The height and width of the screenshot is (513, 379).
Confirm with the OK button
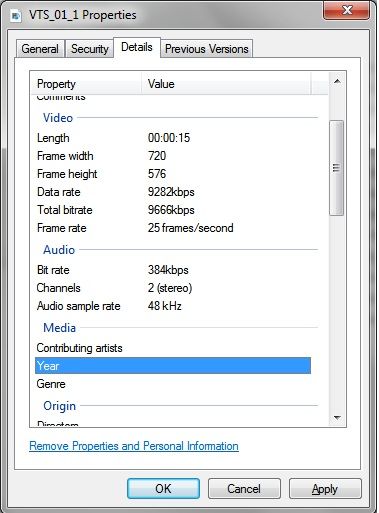[163, 489]
